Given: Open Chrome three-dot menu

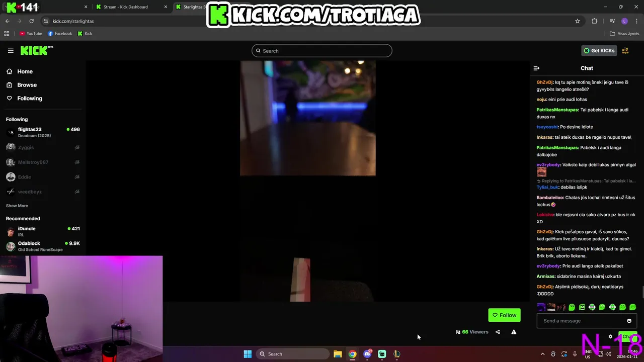Looking at the screenshot, I should click(636, 21).
